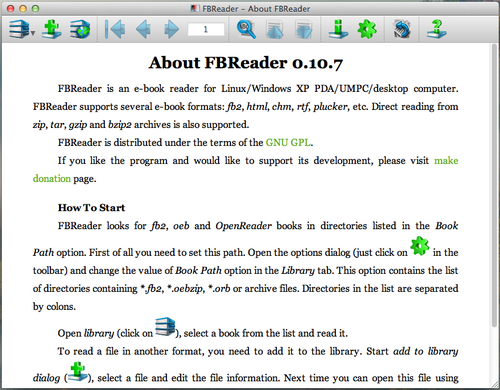This screenshot has height=390, width=500.
Task: Open the library books icon in the toolbar
Action: [19, 29]
